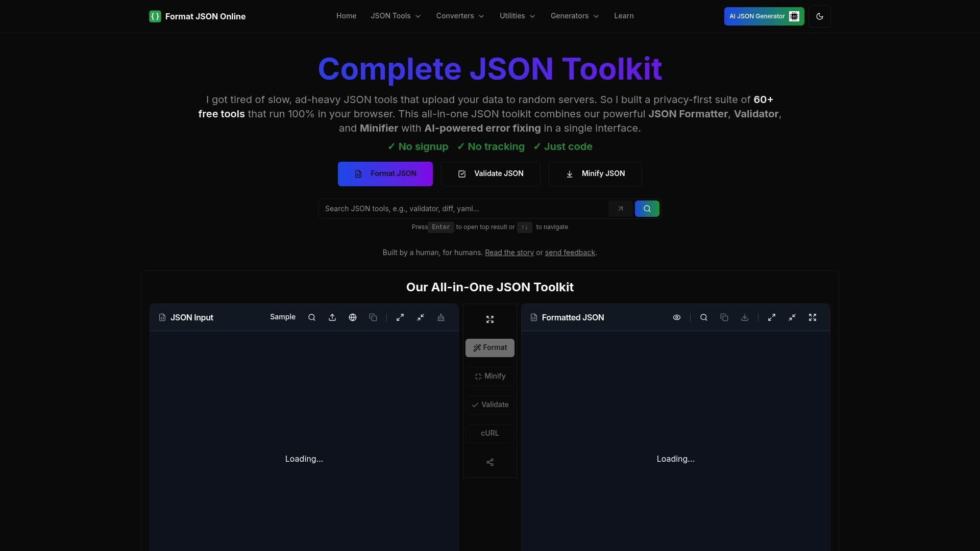Click the cURL button in center column

(x=490, y=434)
